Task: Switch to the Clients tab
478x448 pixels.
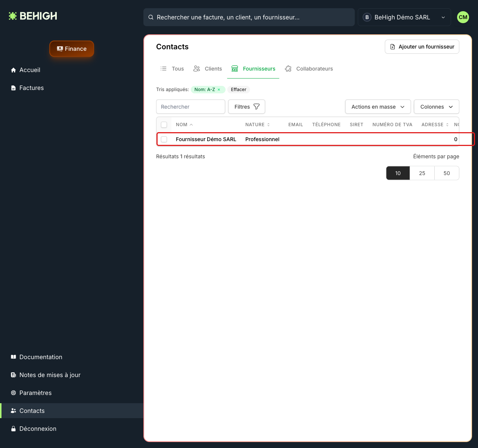Action: click(208, 69)
